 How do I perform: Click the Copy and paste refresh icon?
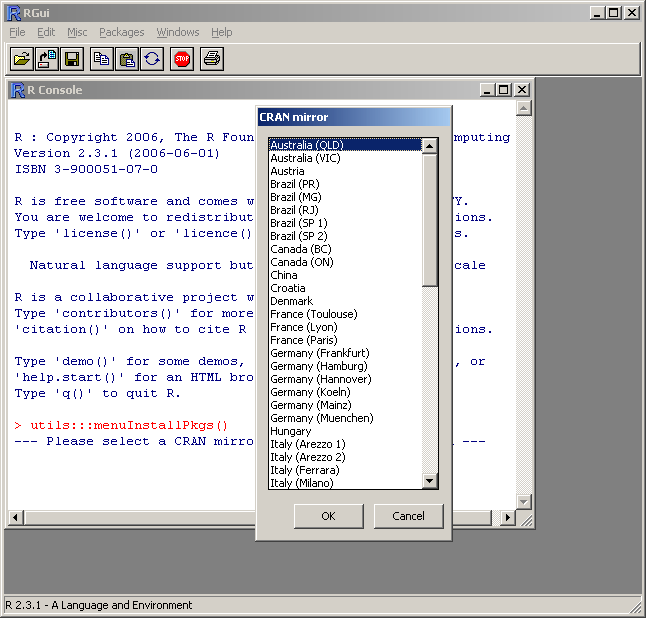coord(152,59)
